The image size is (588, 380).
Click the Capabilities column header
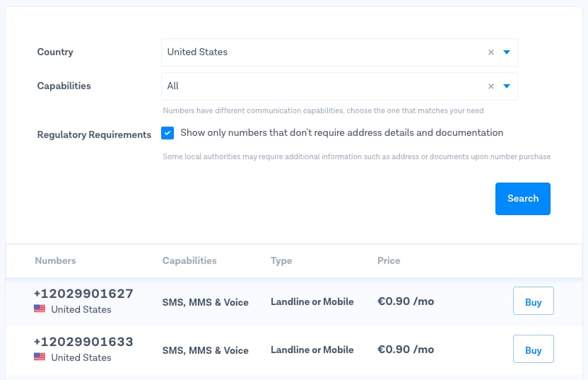(189, 260)
